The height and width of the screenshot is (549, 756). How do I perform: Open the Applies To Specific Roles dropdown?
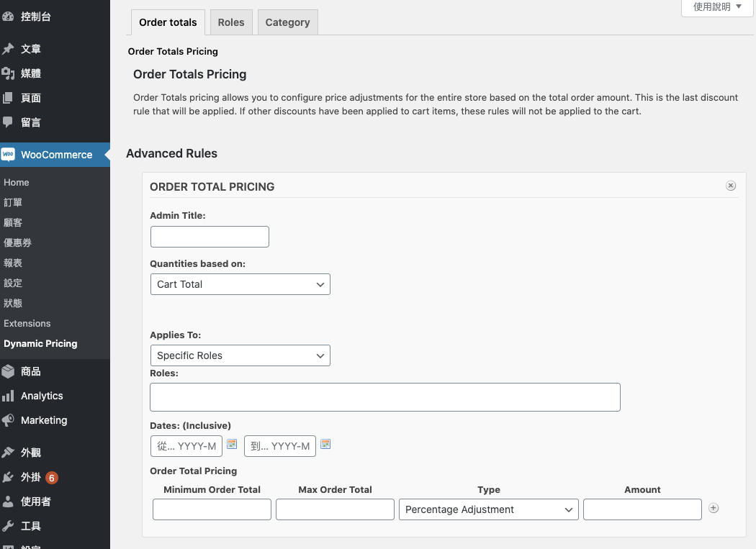pos(240,355)
